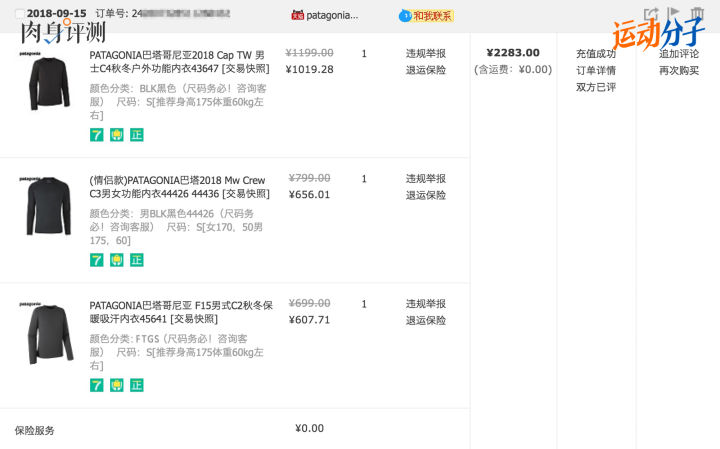Click the 订单号 order number label
The image size is (720, 449).
(112, 14)
